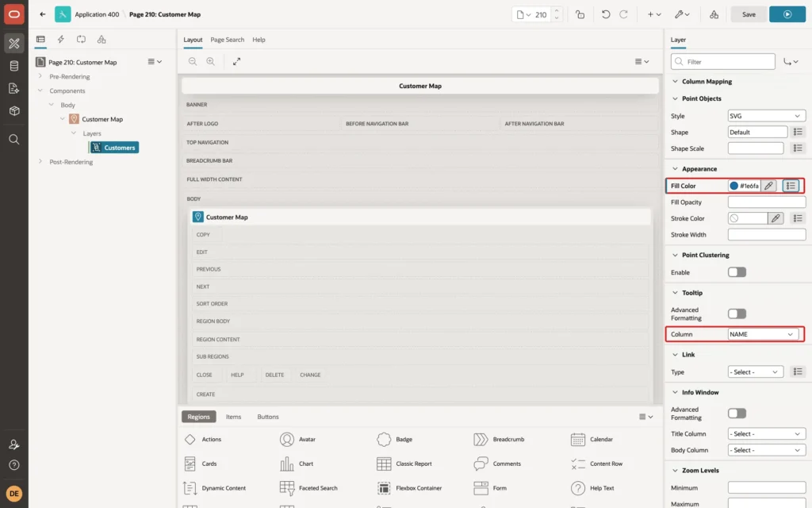Open App Builder from the left sidebar
812x508 pixels.
click(x=14, y=43)
